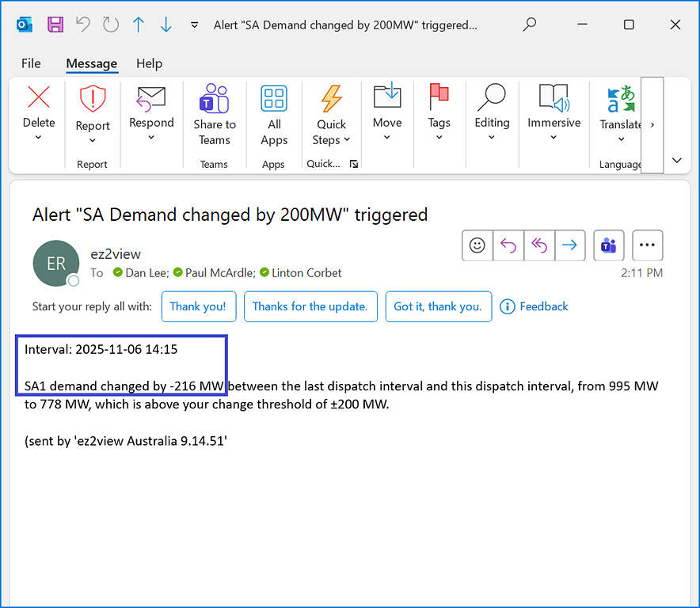
Task: Click the Save icon in title bar
Action: click(x=55, y=25)
